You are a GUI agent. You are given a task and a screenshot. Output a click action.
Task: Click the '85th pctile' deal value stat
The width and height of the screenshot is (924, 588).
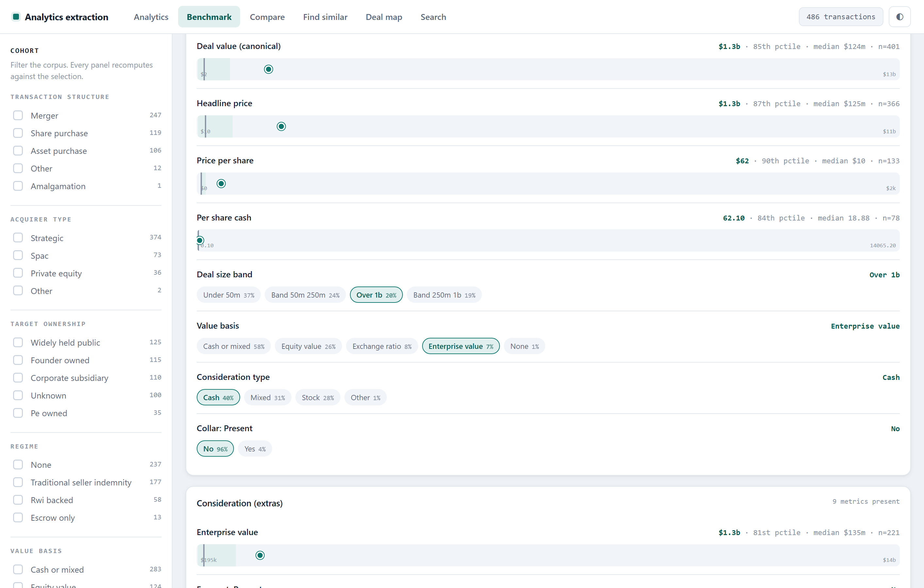click(777, 46)
